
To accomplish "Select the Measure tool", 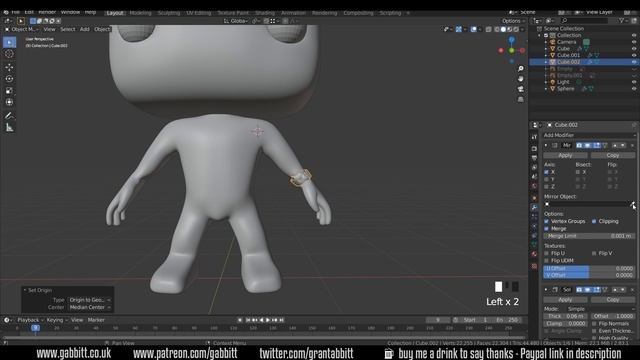I will (x=9, y=128).
